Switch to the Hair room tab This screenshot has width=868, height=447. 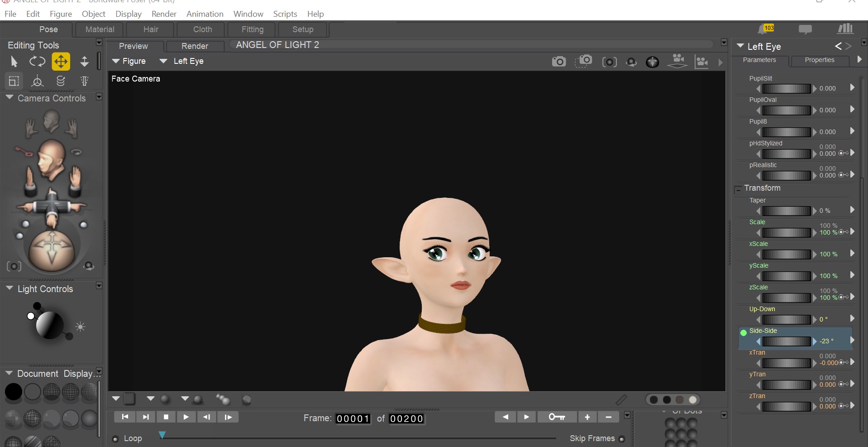151,29
